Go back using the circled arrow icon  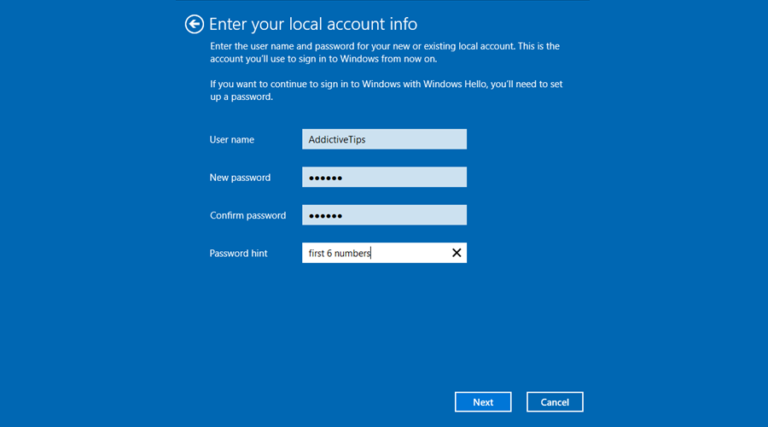tap(194, 24)
